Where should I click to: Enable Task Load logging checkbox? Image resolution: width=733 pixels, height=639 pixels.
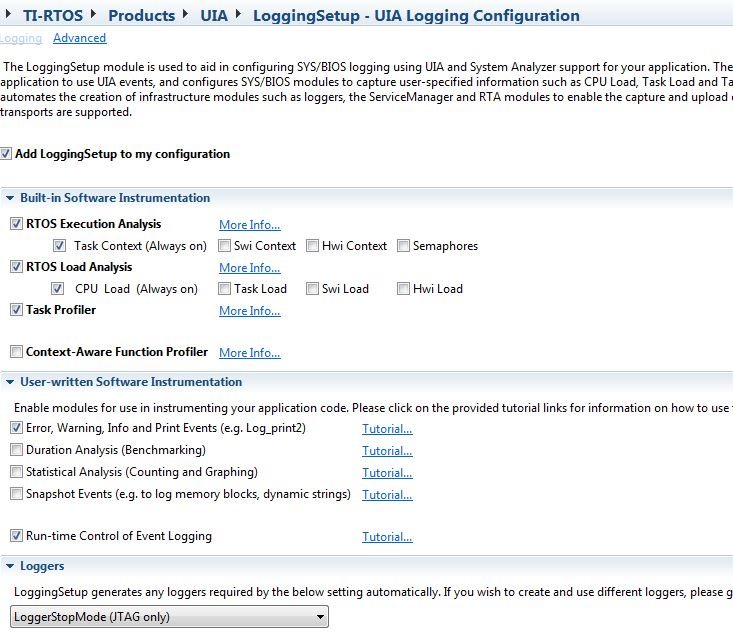[224, 288]
